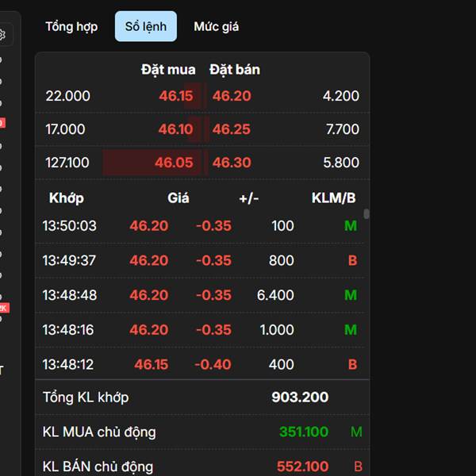476x476 pixels.
Task: Click active buy volume 351.100
Action: coord(304,432)
